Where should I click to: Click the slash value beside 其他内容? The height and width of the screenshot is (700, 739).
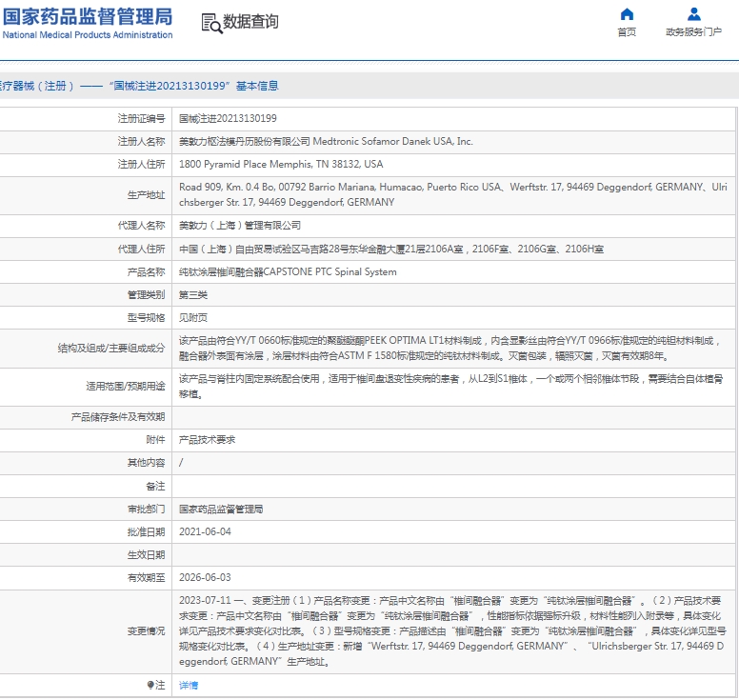click(x=181, y=463)
